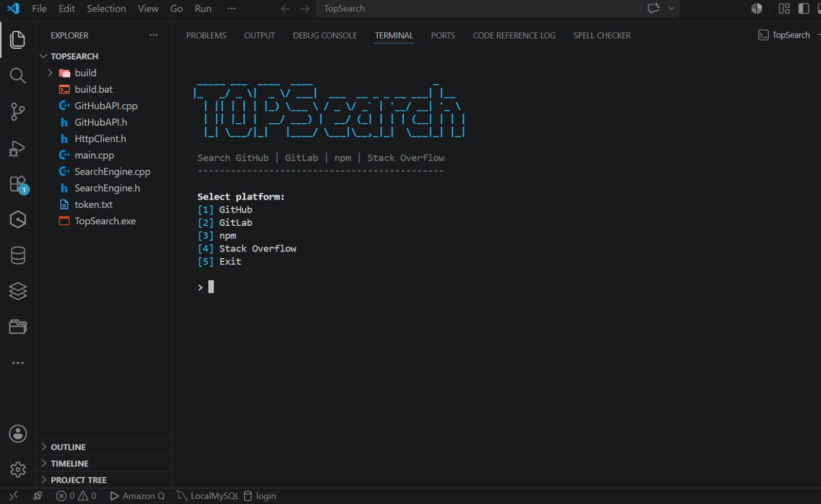Open the File menu
This screenshot has width=821, height=504.
pos(39,8)
